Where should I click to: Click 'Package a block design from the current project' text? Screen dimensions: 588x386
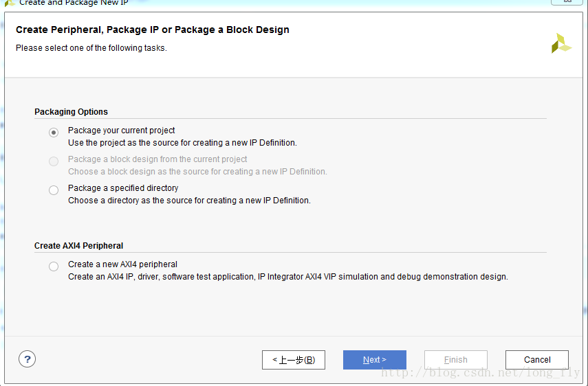[157, 159]
